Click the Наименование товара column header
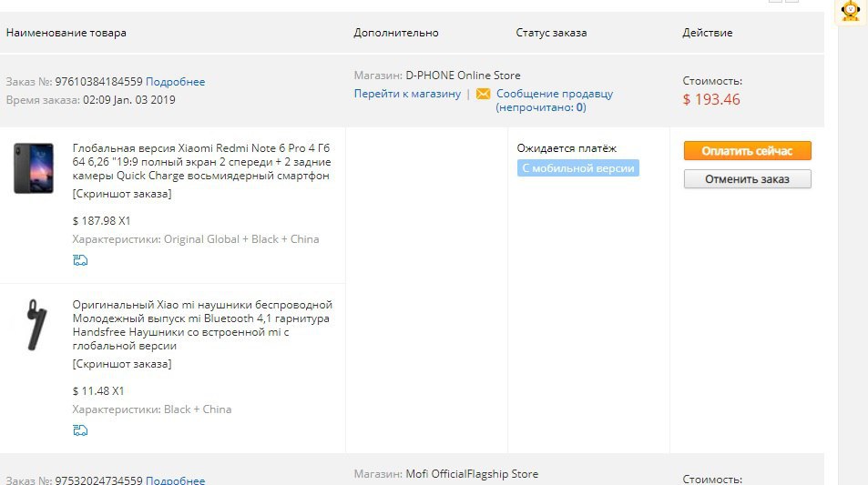Viewport: 868px width, 485px height. pos(66,33)
